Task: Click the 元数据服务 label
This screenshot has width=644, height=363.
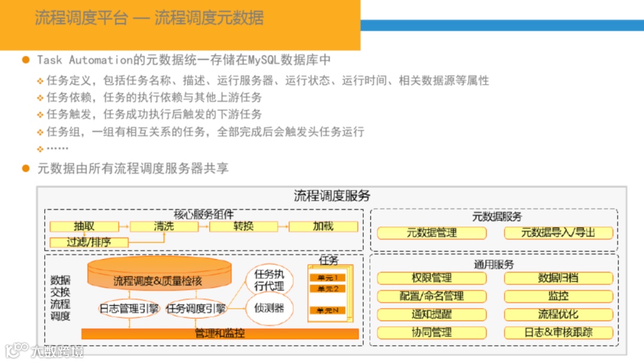Action: 497,217
